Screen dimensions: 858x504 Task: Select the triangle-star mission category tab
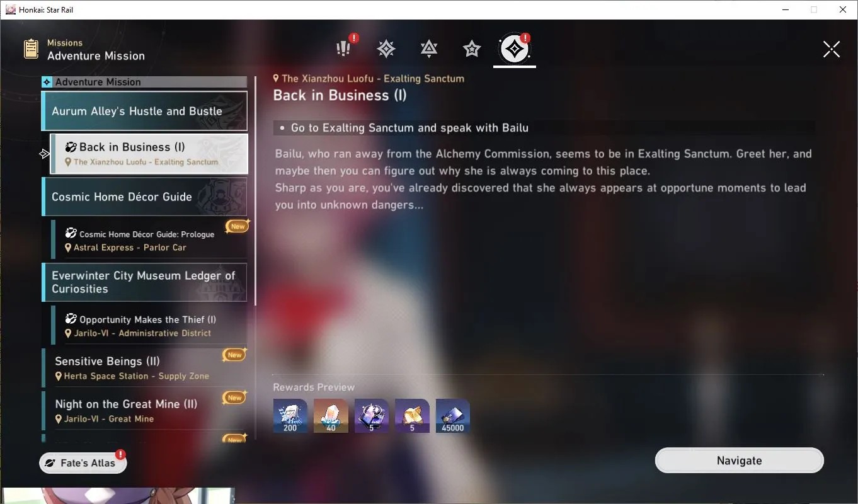429,49
